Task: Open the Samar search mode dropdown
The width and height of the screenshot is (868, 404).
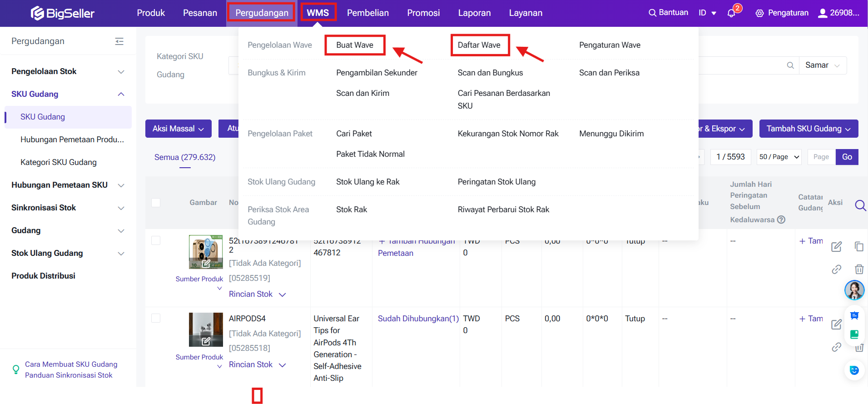Action: pos(822,65)
